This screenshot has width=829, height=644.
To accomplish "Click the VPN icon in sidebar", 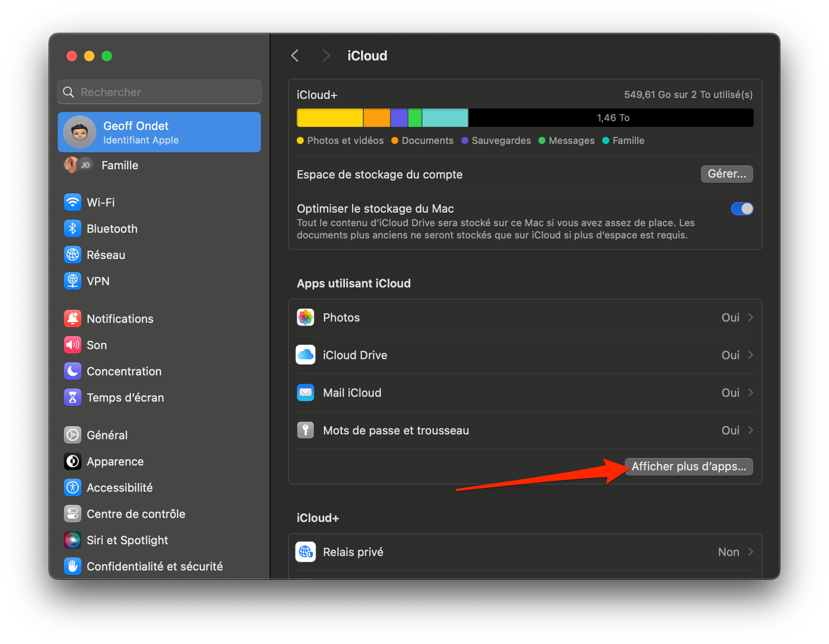I will pos(73,281).
